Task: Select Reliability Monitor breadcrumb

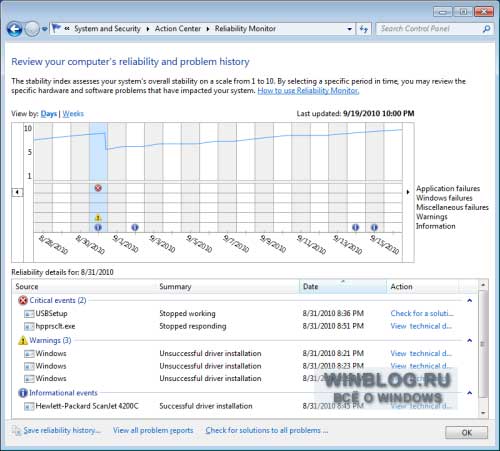Action: tap(245, 29)
